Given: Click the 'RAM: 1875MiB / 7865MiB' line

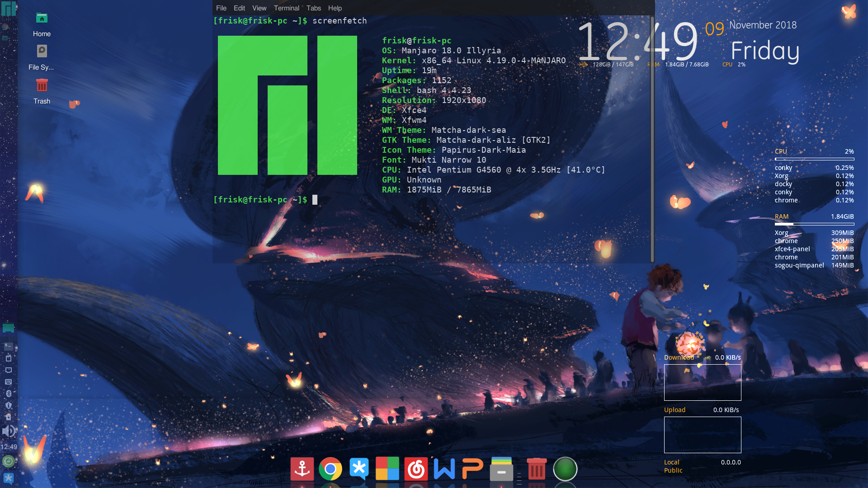Looking at the screenshot, I should pyautogui.click(x=436, y=190).
